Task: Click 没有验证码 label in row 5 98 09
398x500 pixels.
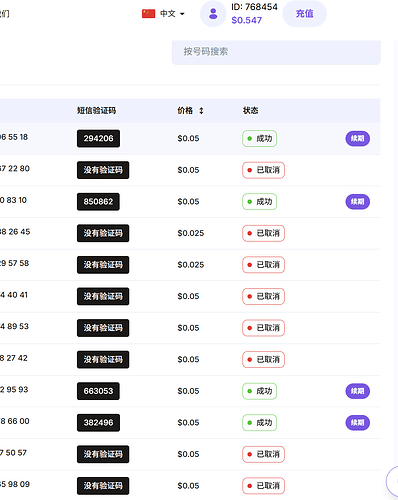Action: 103,486
